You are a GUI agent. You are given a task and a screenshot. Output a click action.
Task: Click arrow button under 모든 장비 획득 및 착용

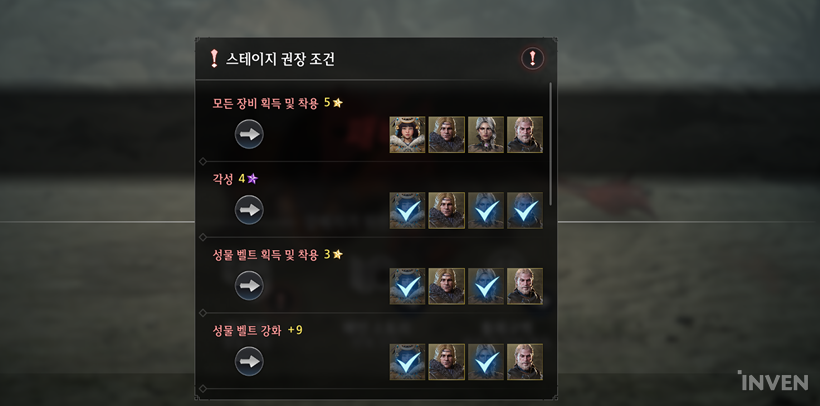tap(249, 134)
